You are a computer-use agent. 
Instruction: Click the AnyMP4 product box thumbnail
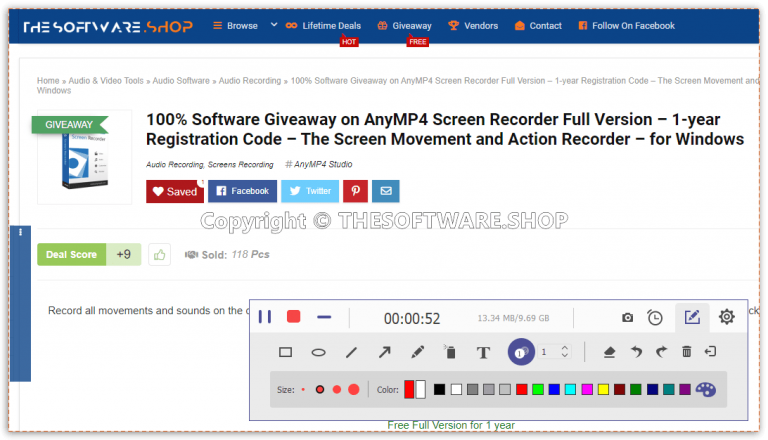point(84,160)
